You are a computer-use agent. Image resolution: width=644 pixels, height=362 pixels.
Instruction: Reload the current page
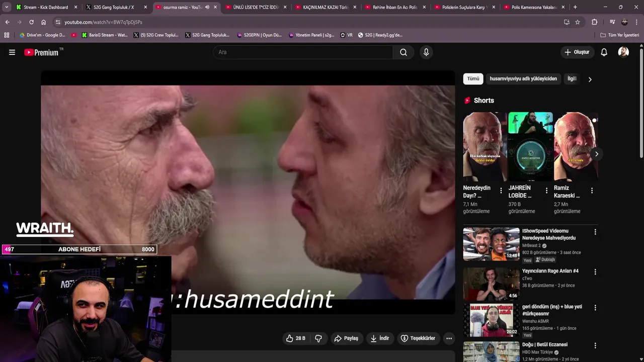[31, 22]
